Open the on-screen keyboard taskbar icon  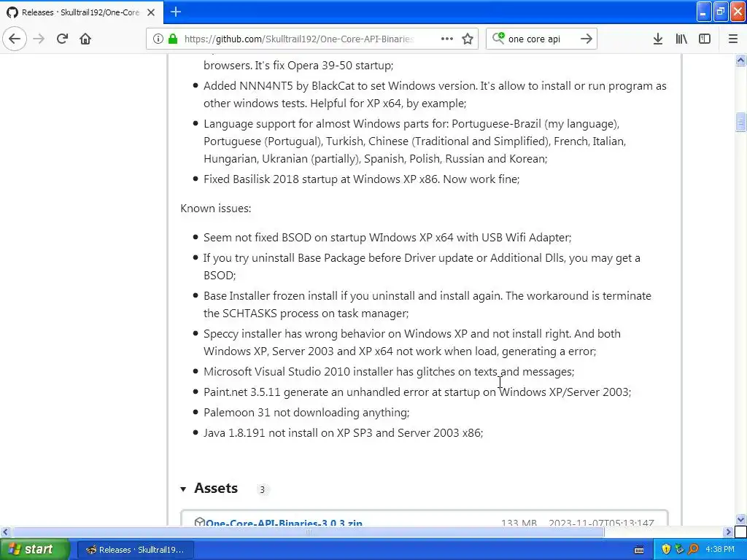pos(639,550)
